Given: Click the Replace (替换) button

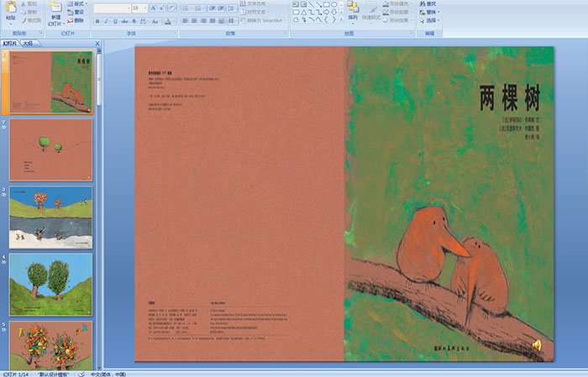Looking at the screenshot, I should click(430, 12).
